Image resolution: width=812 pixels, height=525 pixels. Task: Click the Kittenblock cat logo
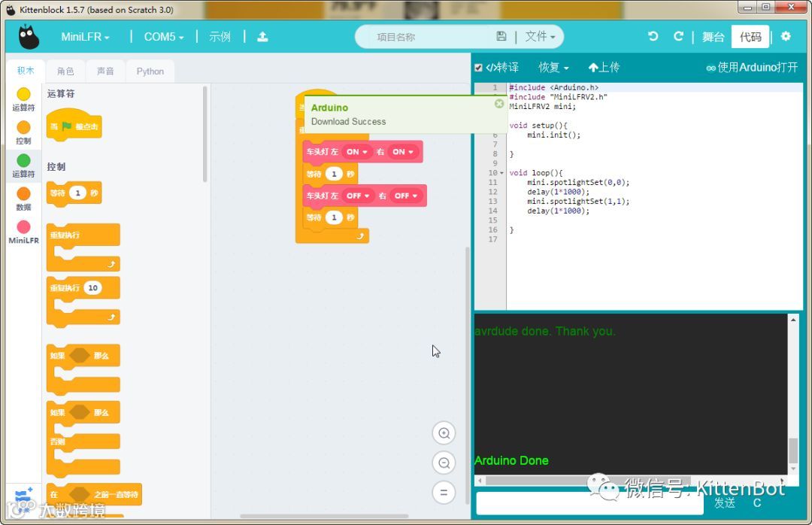click(x=29, y=37)
